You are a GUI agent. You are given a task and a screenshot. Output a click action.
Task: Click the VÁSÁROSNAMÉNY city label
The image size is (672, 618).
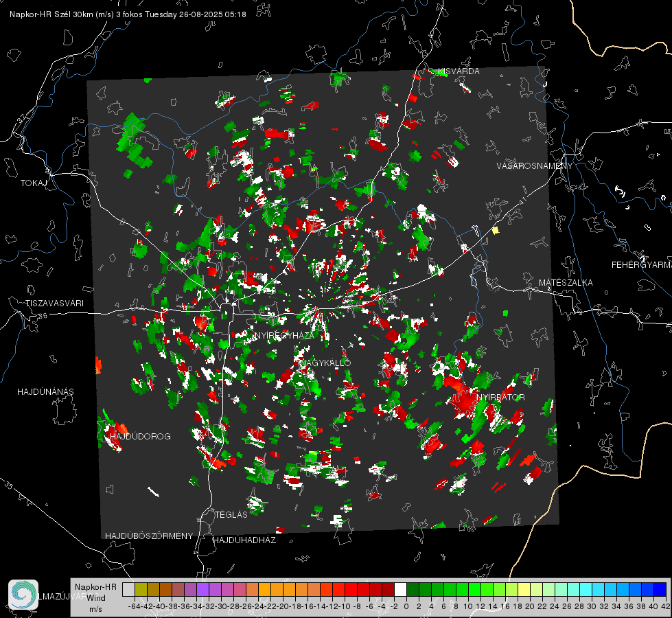tap(535, 166)
